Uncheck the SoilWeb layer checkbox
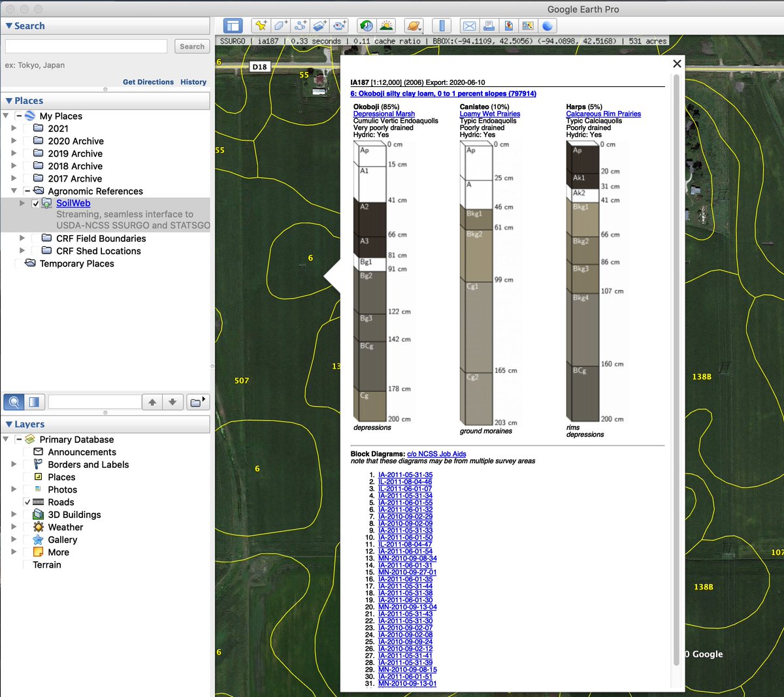This screenshot has height=697, width=784. [36, 203]
